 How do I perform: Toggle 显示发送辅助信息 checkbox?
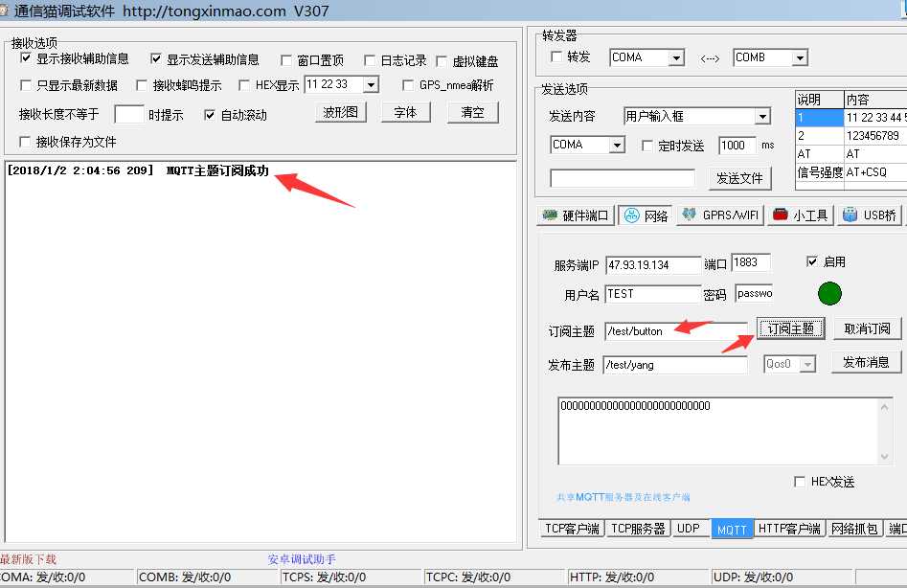[155, 58]
